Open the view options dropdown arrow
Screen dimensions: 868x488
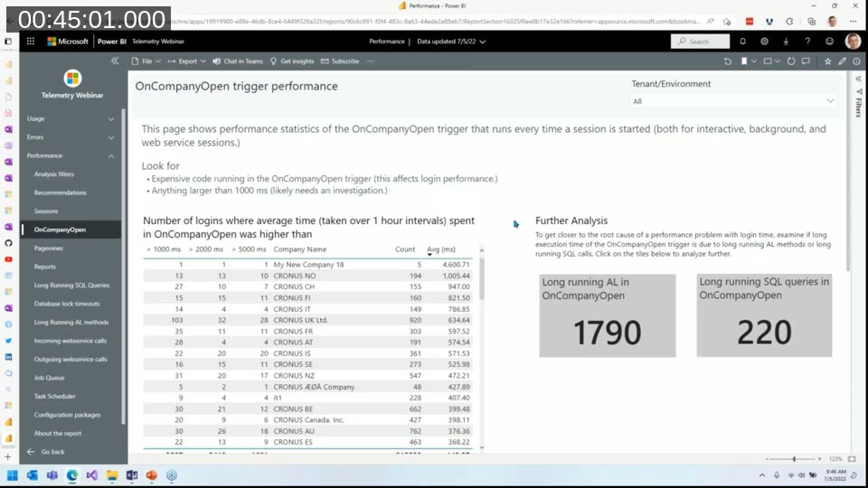coord(778,61)
